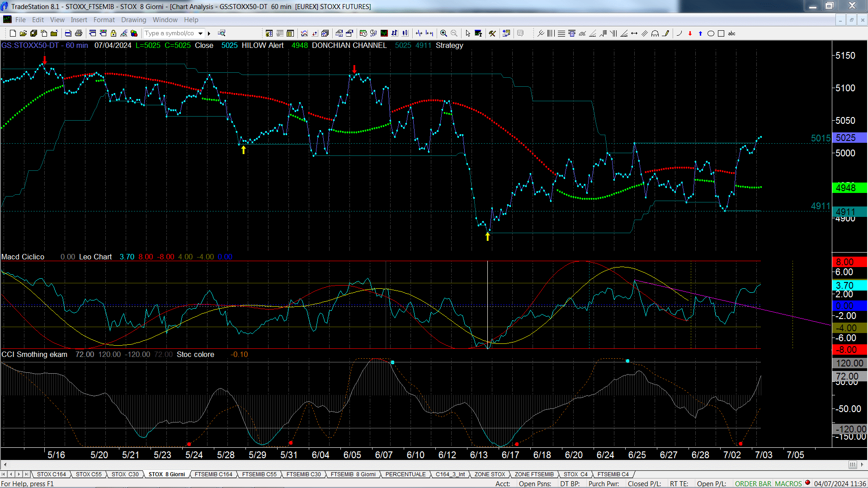The width and height of the screenshot is (868, 488).
Task: Click the hammer strategy tools icon
Action: click(x=492, y=33)
